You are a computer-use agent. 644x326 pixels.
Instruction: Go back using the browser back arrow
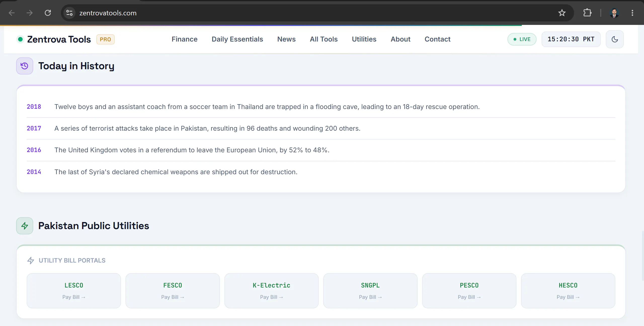12,13
